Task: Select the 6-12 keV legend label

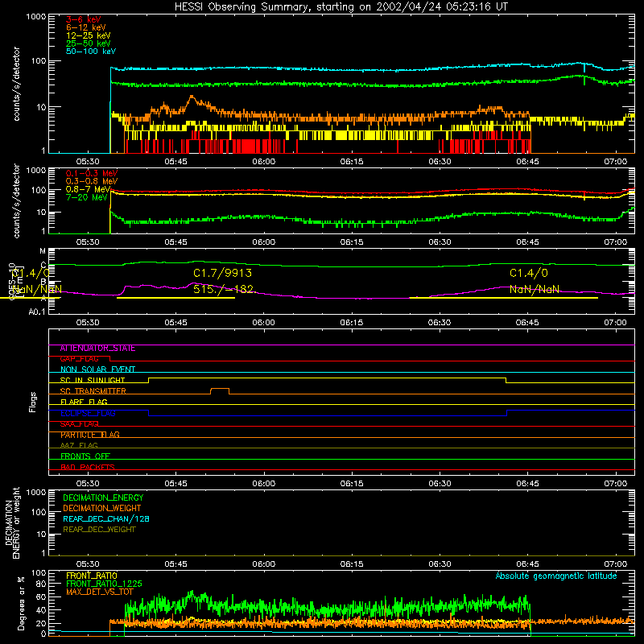Action: click(x=86, y=27)
